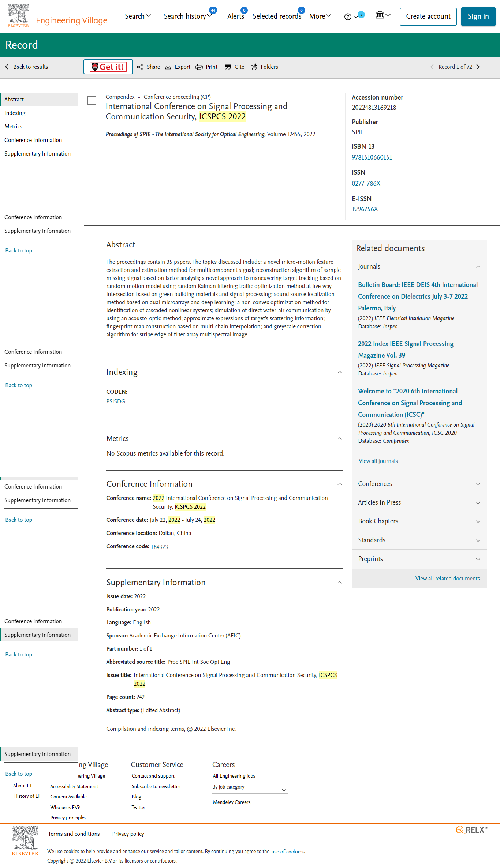The width and height of the screenshot is (500, 868).
Task: Click the Get it! button
Action: [x=108, y=67]
